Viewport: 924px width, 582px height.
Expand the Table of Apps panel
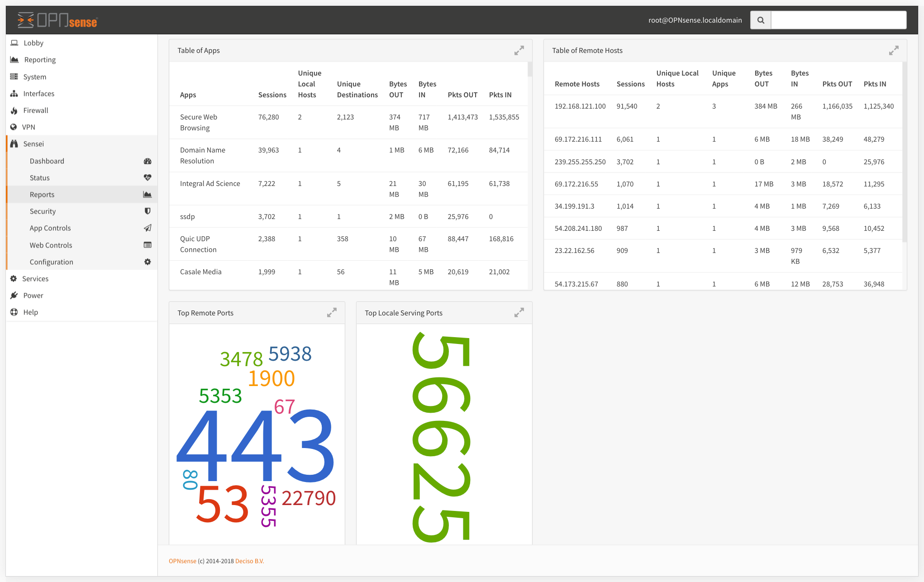pos(519,50)
